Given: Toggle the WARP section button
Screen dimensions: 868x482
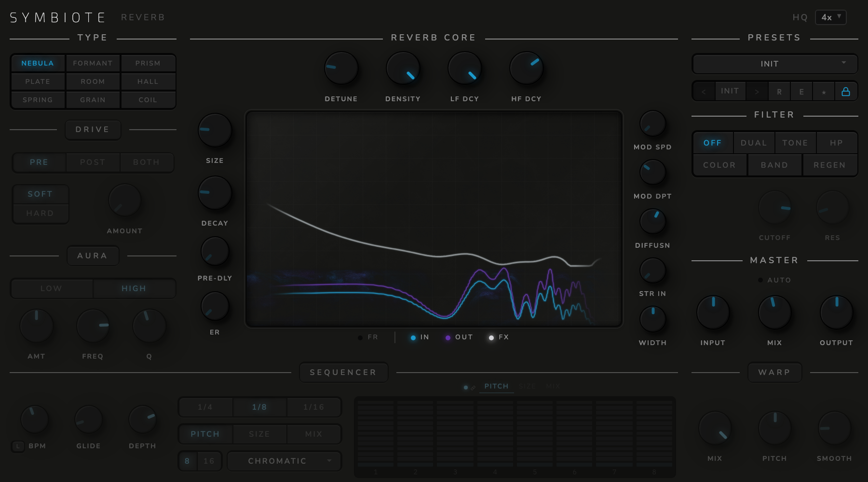Looking at the screenshot, I should 774,373.
